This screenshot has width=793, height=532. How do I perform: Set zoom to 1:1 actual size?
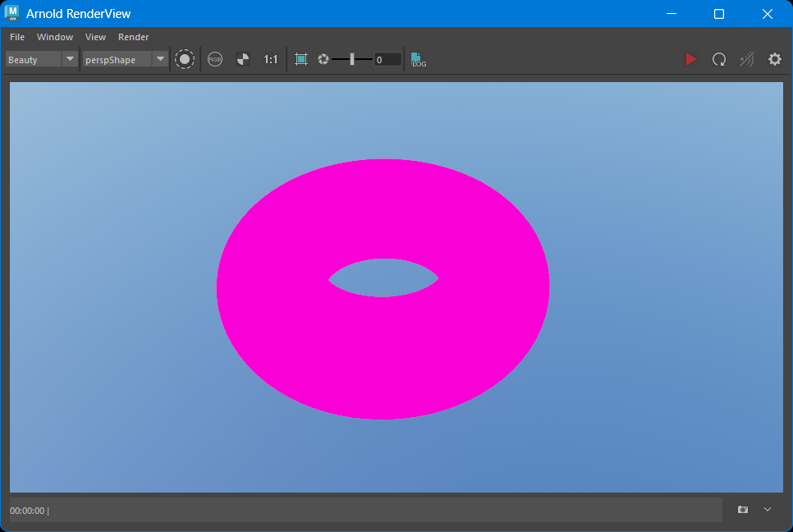point(270,59)
